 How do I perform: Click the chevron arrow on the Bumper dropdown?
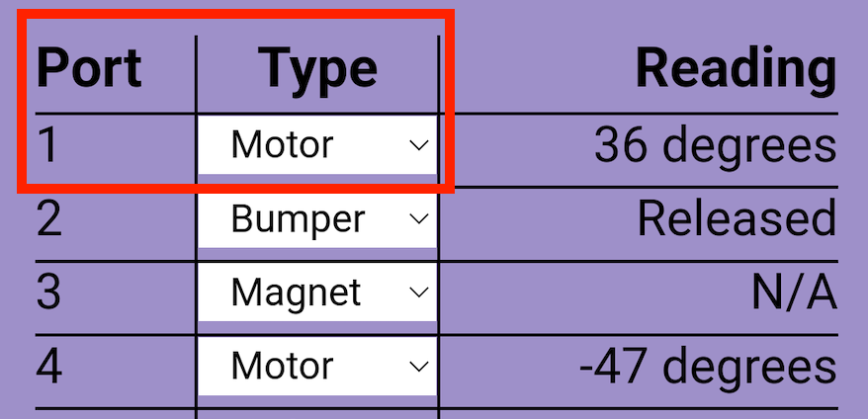click(418, 219)
